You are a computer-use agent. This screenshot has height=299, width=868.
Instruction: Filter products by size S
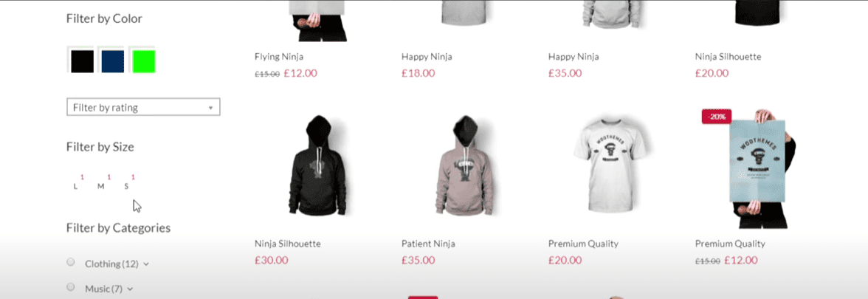pyautogui.click(x=126, y=186)
